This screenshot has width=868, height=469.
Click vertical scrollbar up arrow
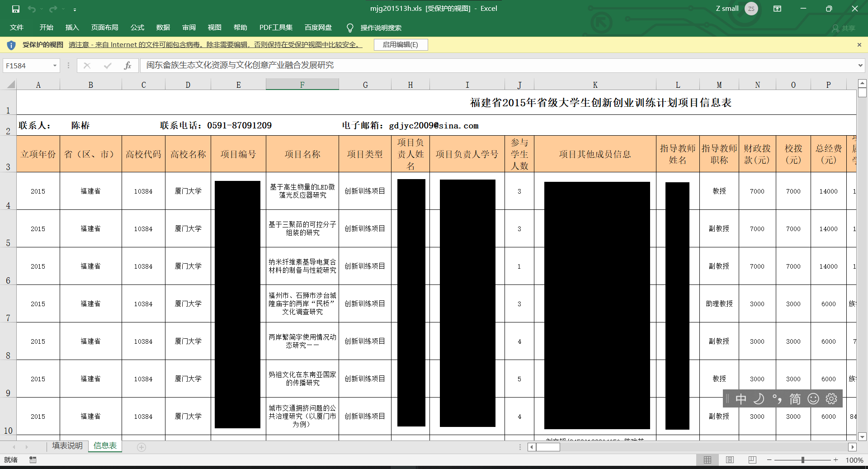(x=862, y=83)
